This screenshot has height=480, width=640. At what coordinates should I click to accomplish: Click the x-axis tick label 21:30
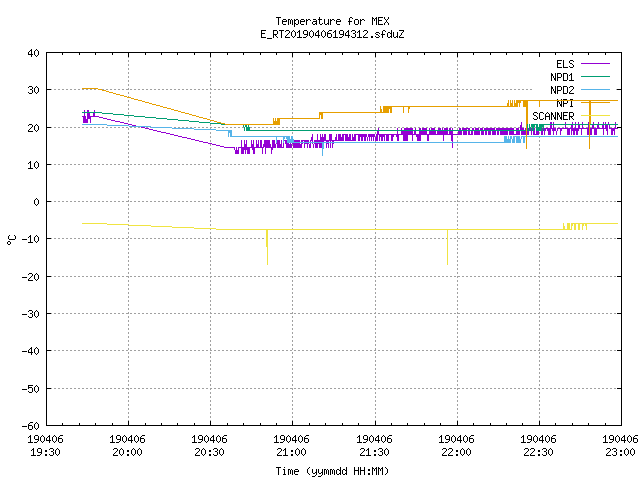tap(374, 452)
